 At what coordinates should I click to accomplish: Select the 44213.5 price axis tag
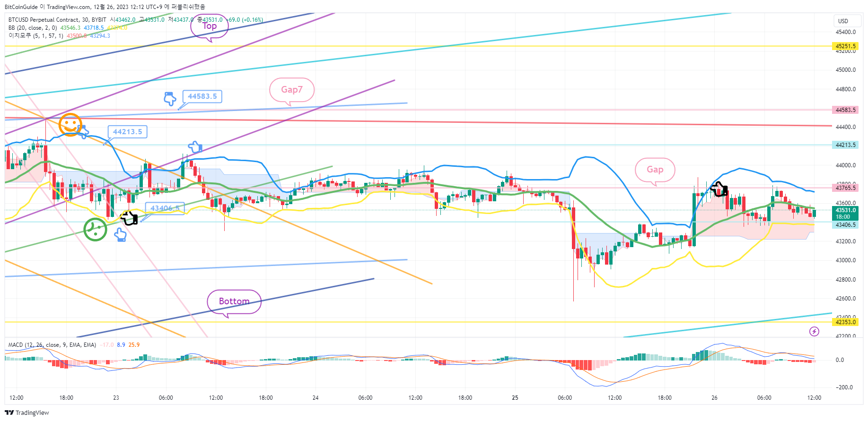pos(846,145)
